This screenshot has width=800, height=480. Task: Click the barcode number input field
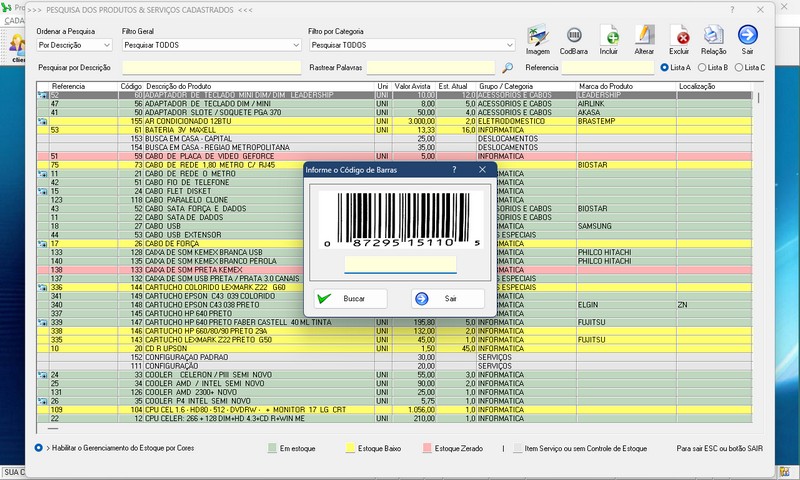tap(400, 265)
